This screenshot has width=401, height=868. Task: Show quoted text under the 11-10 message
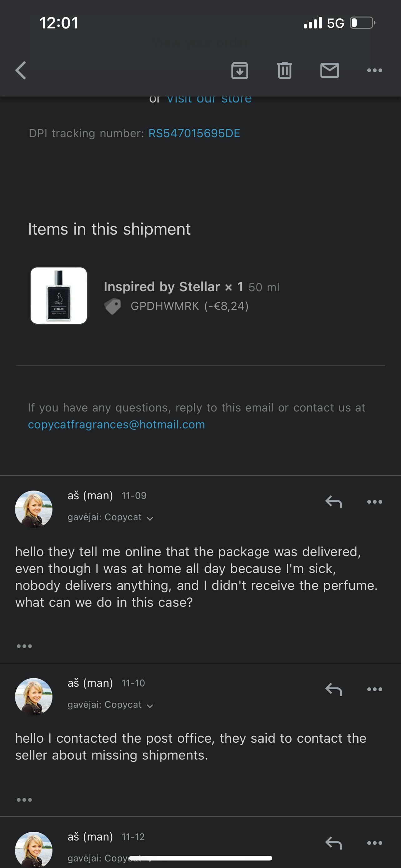click(x=24, y=800)
